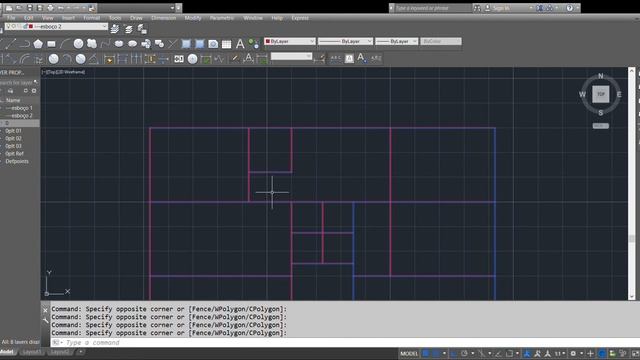Select the Polygon draw tool

38,44
